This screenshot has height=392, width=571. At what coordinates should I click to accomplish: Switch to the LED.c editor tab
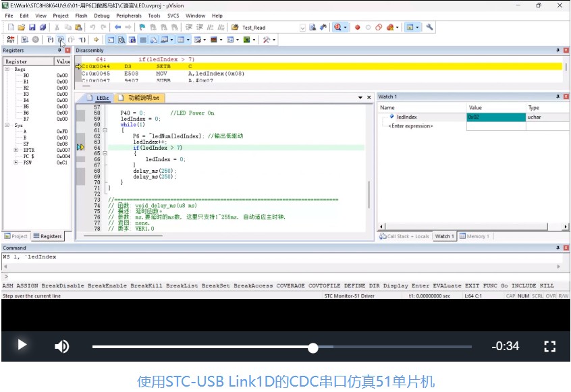coord(99,98)
